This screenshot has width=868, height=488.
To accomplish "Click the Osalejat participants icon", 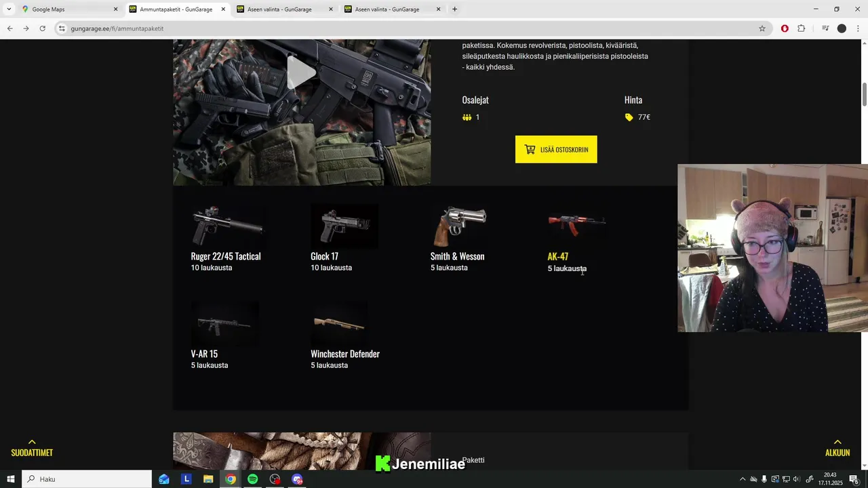I will 467,117.
